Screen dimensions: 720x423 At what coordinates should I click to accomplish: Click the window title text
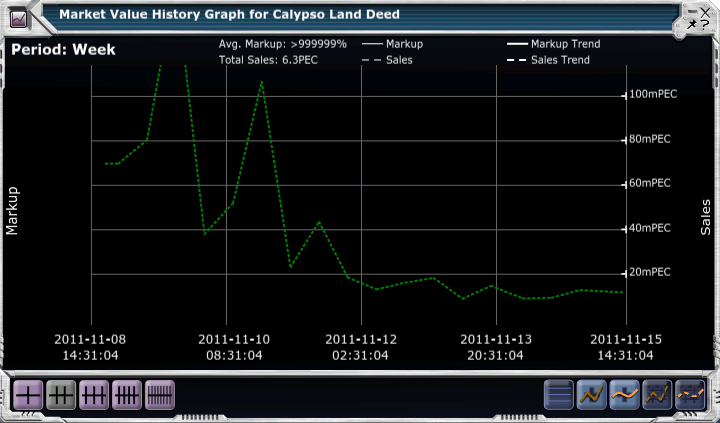coord(230,15)
